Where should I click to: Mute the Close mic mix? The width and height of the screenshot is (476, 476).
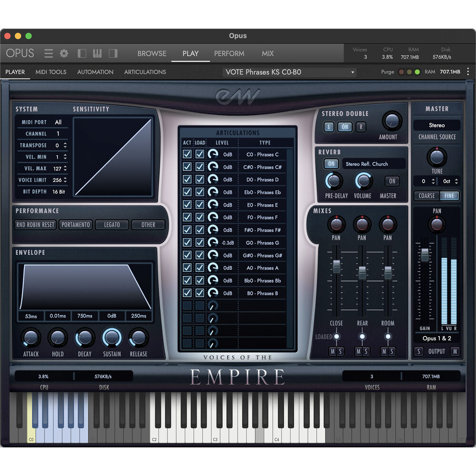click(x=333, y=351)
